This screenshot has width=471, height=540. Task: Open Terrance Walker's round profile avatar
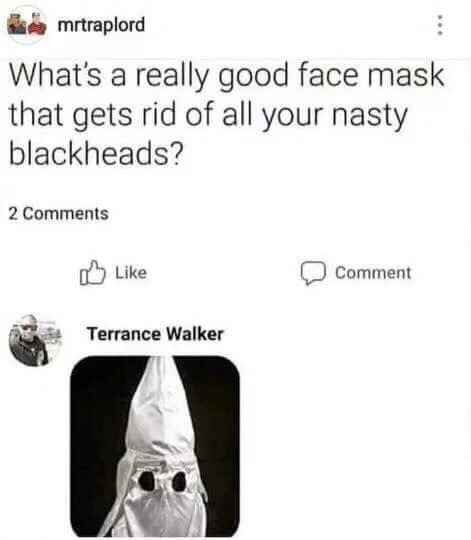(35, 340)
